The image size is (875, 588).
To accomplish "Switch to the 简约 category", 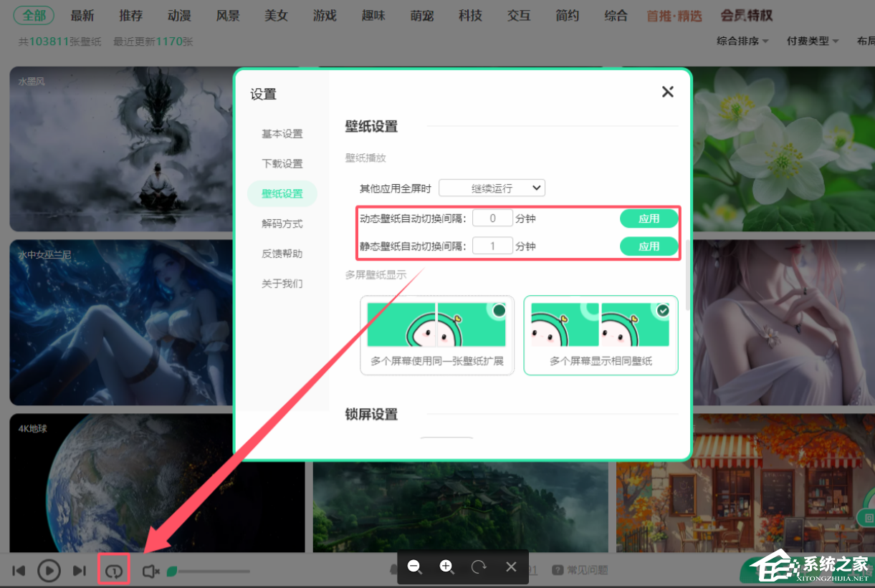I will (x=568, y=16).
